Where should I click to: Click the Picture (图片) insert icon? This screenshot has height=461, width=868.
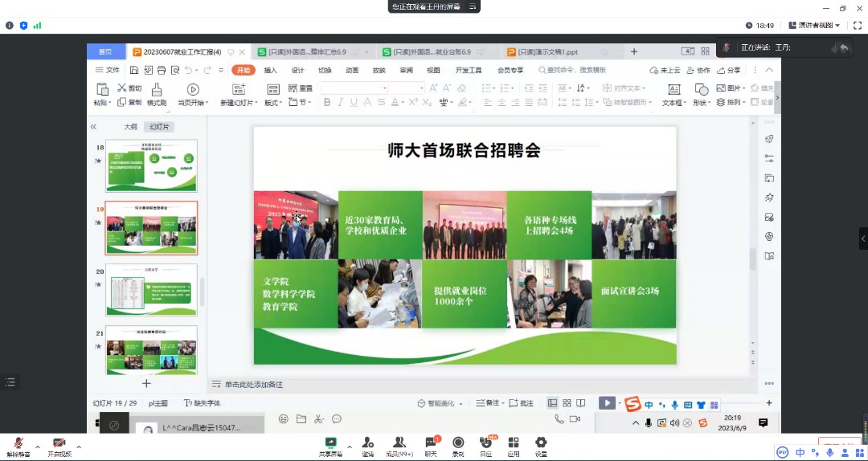pos(721,88)
